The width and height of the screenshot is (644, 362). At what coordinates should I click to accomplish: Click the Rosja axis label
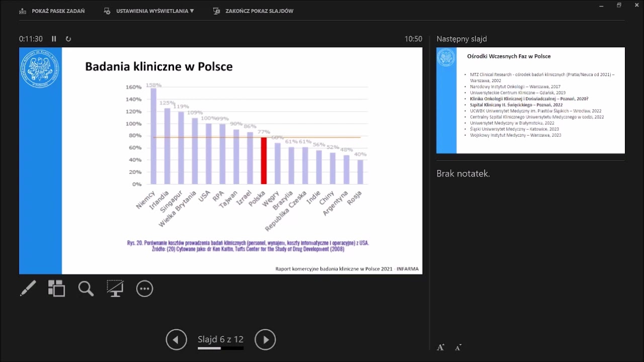tap(356, 198)
